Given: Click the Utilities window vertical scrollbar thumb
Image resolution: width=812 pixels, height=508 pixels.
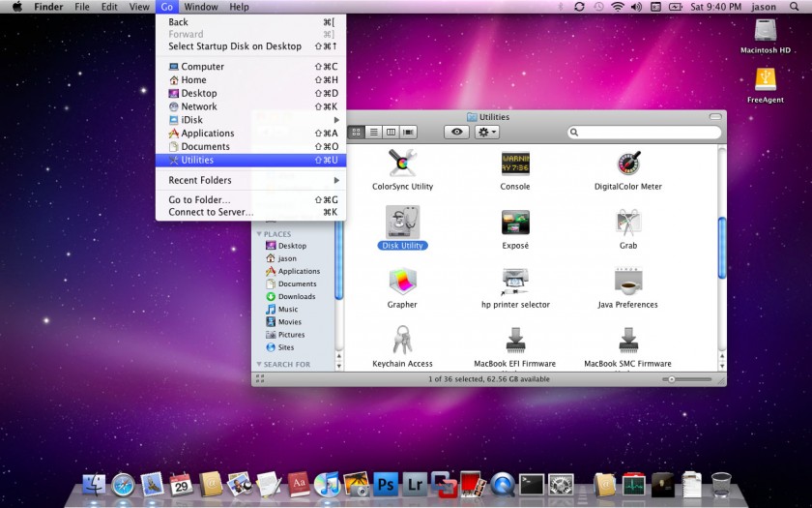Looking at the screenshot, I should point(722,248).
